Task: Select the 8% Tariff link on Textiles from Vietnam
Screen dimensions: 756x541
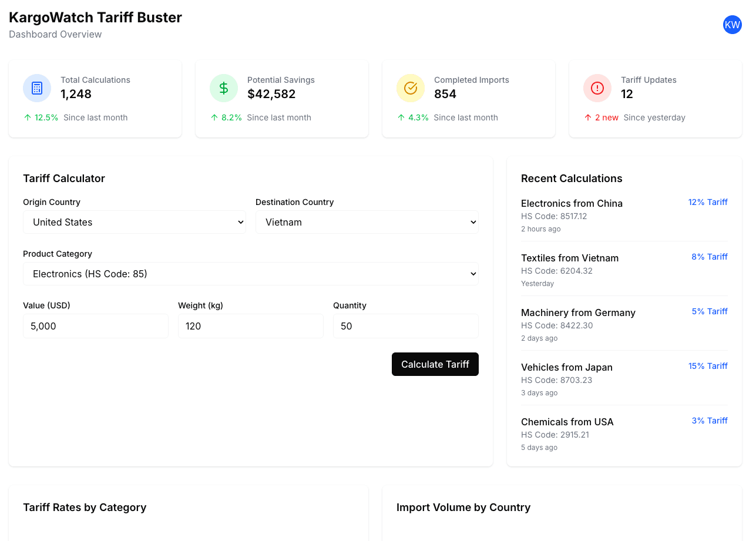Action: 710,257
